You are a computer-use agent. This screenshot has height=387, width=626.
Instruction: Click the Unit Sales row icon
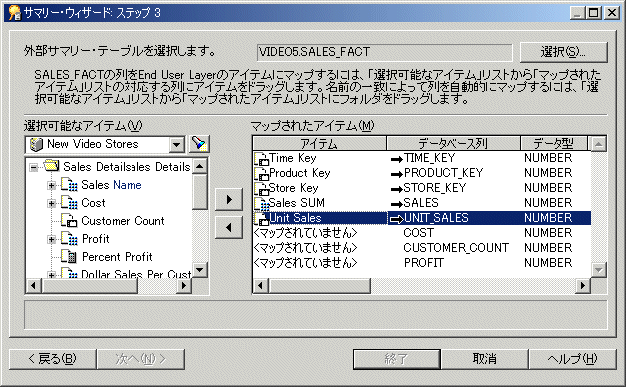tap(261, 218)
